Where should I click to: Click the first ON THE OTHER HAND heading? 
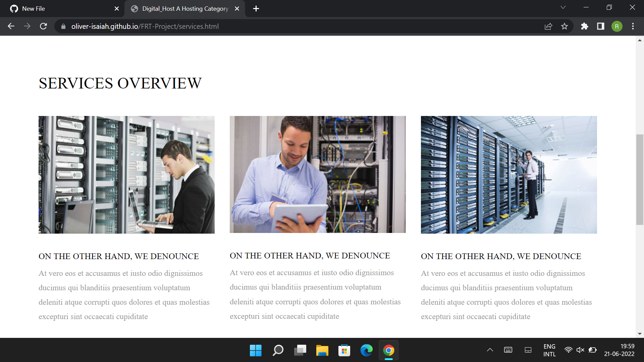pos(119,256)
